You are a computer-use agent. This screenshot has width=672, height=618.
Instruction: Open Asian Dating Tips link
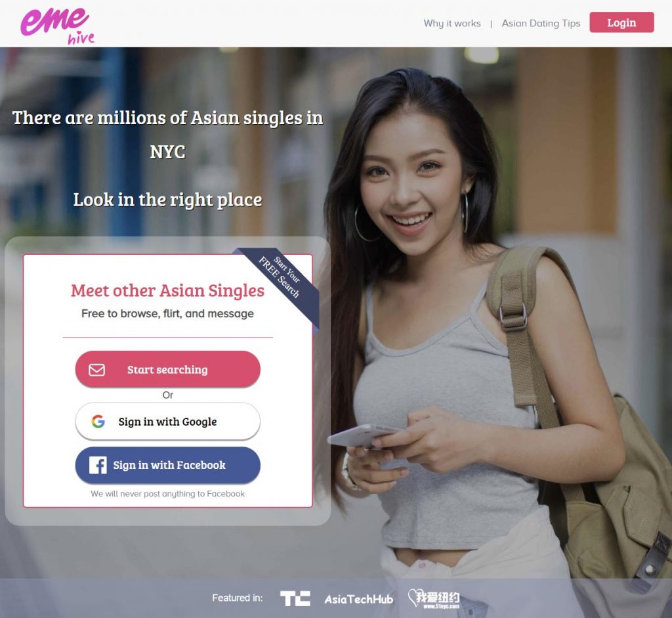(x=541, y=23)
